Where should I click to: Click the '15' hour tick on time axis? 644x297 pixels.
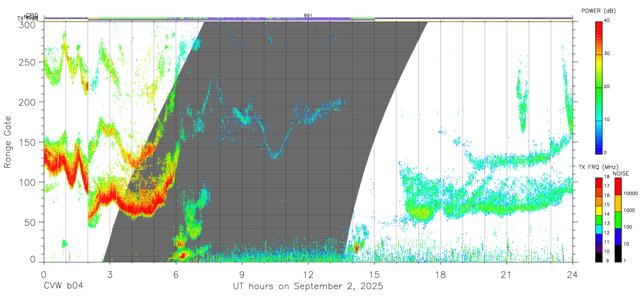(374, 274)
